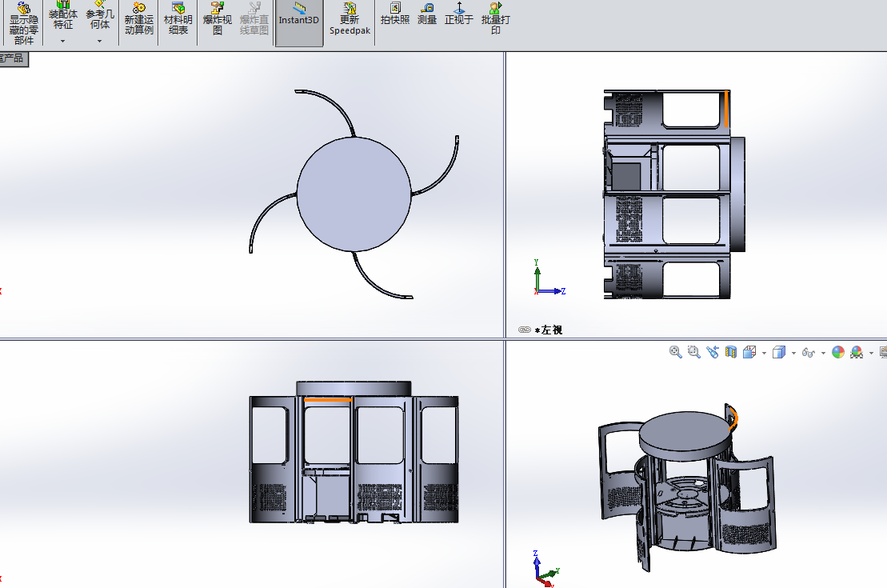Click View Orientation cube icon
The height and width of the screenshot is (588, 887).
pyautogui.click(x=749, y=352)
